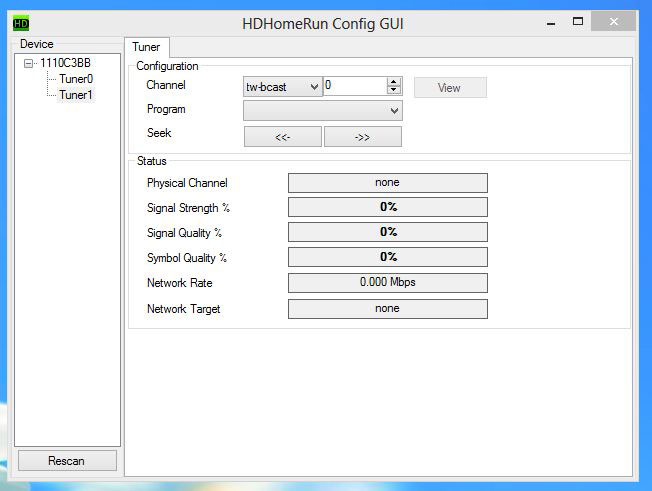This screenshot has height=491, width=652.
Task: Click the "Physical Channel" label
Action: click(x=187, y=183)
